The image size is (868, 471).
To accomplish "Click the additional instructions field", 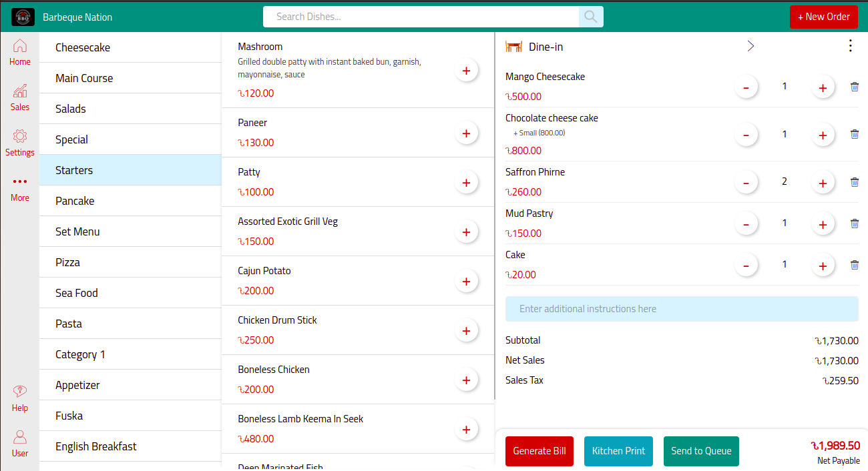I will coord(681,308).
